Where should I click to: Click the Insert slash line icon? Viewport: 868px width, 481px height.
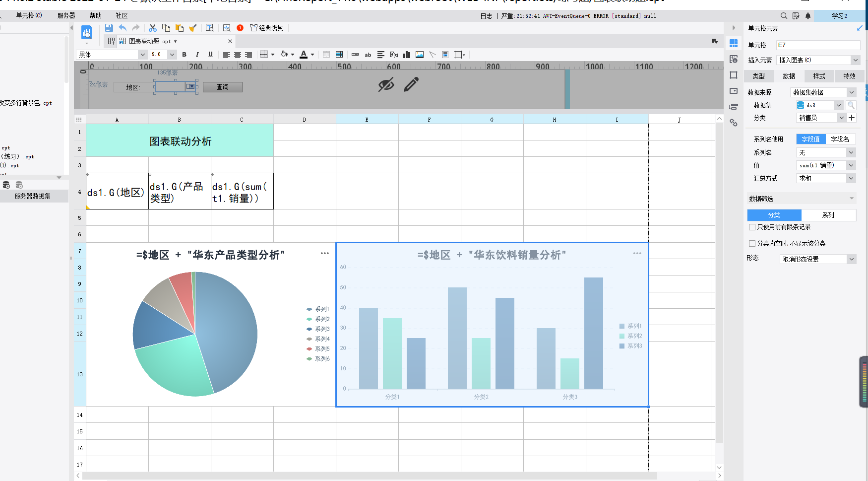tap(433, 55)
